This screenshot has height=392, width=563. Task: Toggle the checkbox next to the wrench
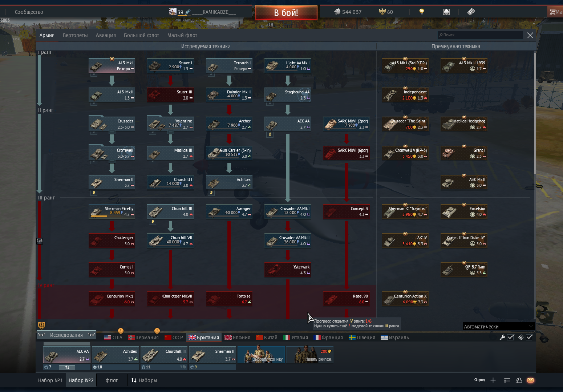point(511,337)
